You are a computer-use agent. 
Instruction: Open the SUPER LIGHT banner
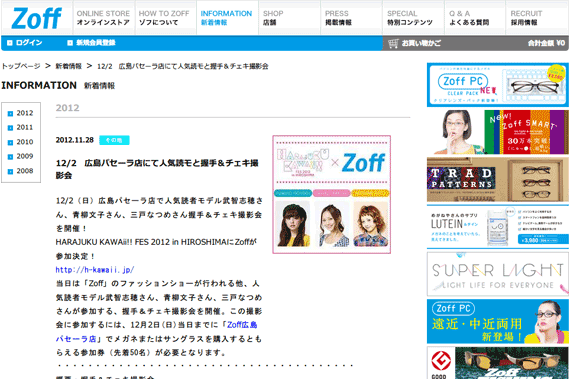[498, 274]
